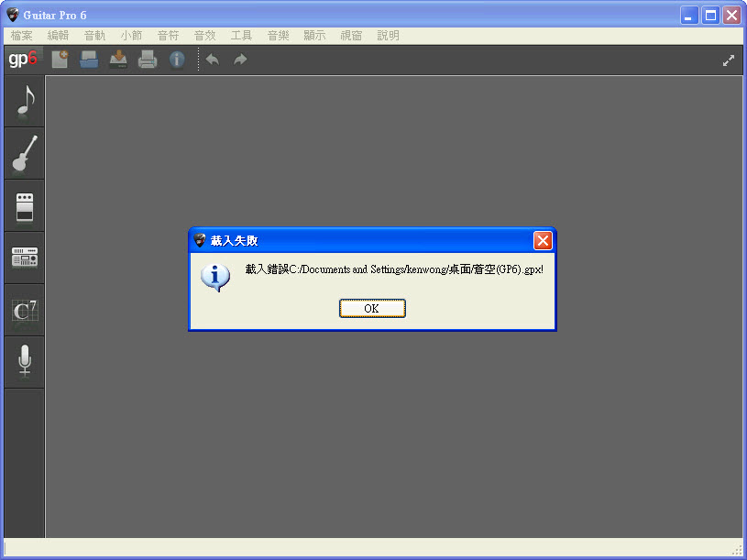Undo the last action with the left arrow

pyautogui.click(x=213, y=60)
